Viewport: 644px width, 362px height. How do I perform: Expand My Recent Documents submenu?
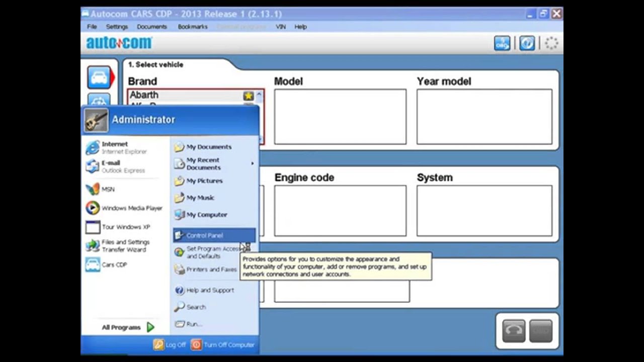coord(214,163)
